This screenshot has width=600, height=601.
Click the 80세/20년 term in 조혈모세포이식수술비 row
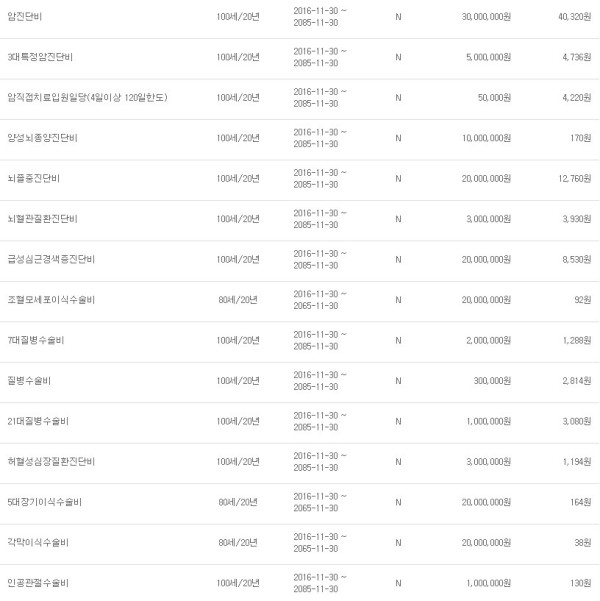coord(238,300)
